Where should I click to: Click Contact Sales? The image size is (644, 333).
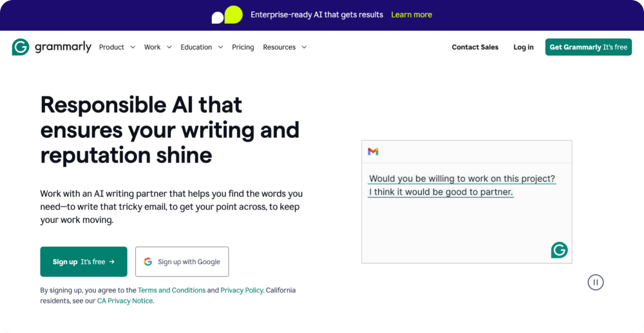(x=475, y=47)
